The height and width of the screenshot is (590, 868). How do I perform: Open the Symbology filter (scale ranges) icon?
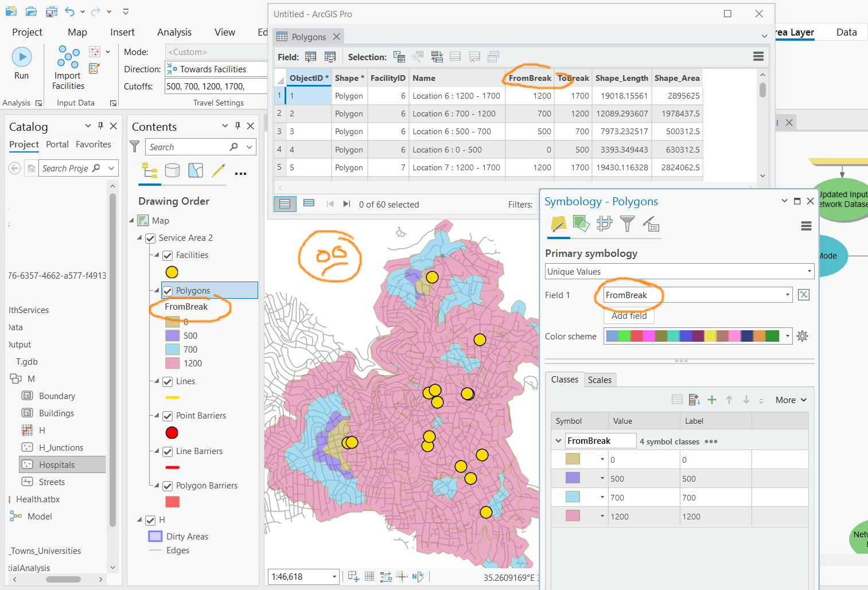coord(627,225)
